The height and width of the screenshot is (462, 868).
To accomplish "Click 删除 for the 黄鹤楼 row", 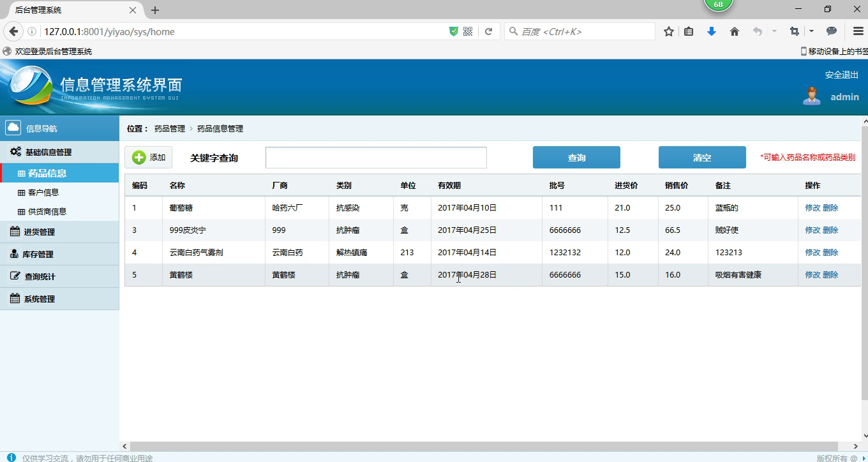I will click(830, 274).
